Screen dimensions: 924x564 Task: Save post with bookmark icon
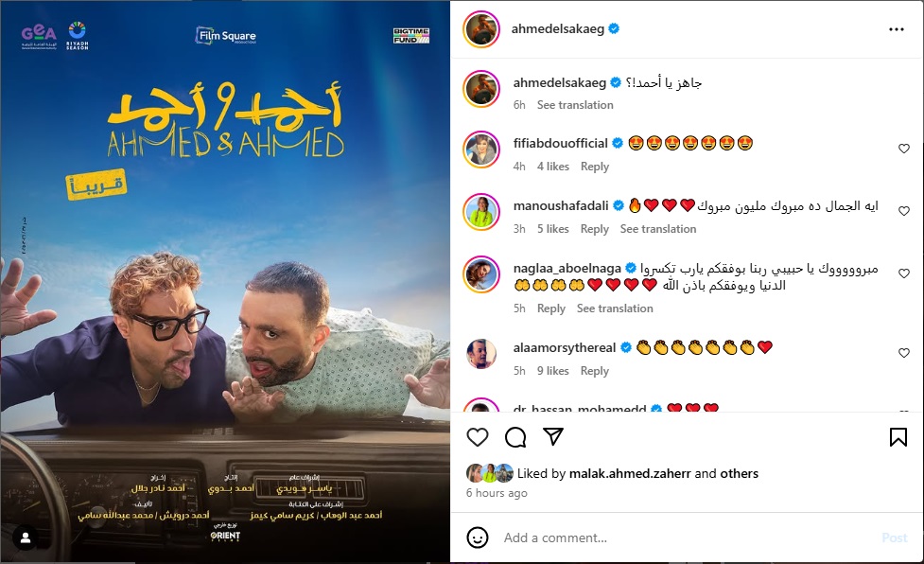pos(898,437)
